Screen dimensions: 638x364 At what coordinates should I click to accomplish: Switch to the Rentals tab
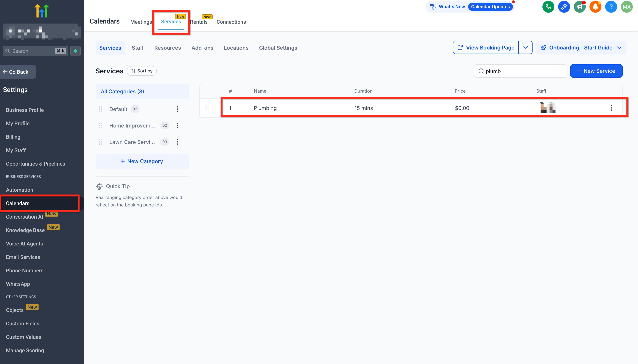tap(199, 22)
